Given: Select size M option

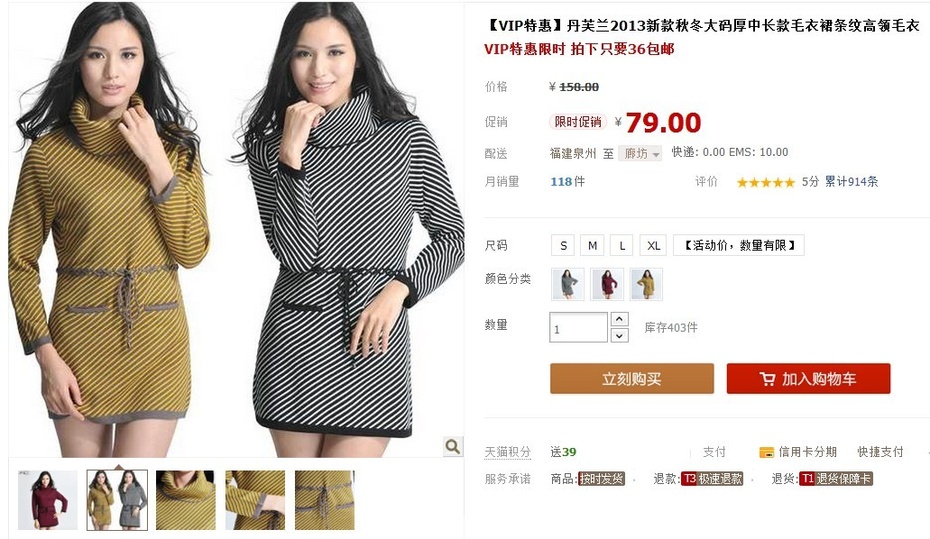Looking at the screenshot, I should (592, 245).
